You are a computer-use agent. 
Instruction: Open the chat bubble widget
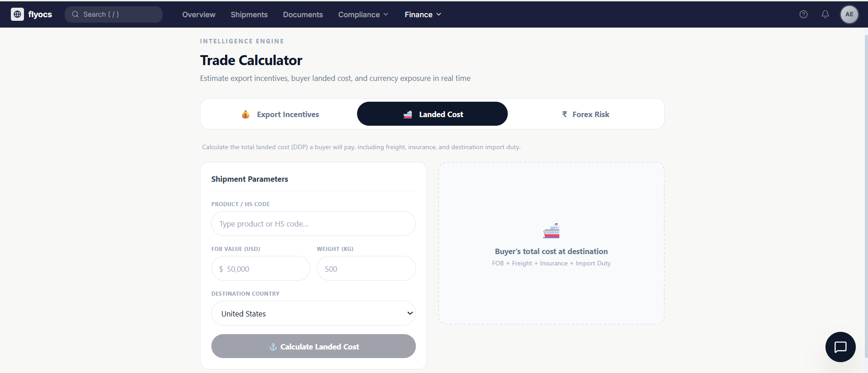[x=840, y=347]
